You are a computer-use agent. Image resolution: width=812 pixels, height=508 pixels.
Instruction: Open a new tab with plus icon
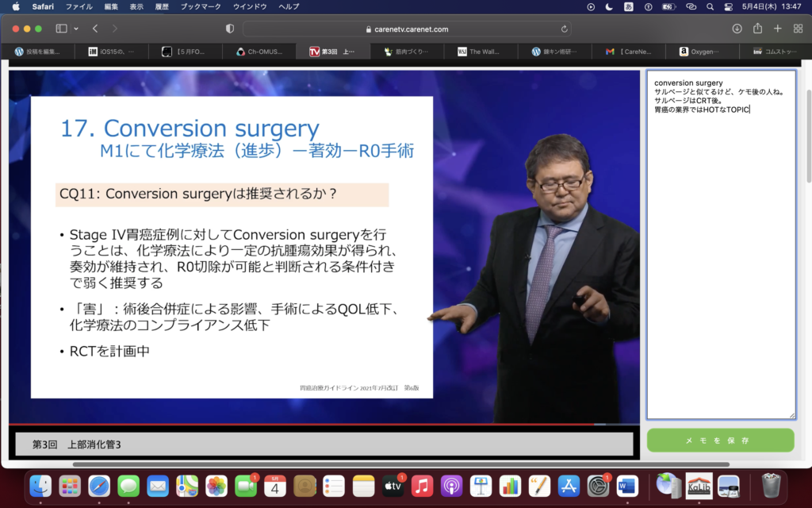click(777, 29)
